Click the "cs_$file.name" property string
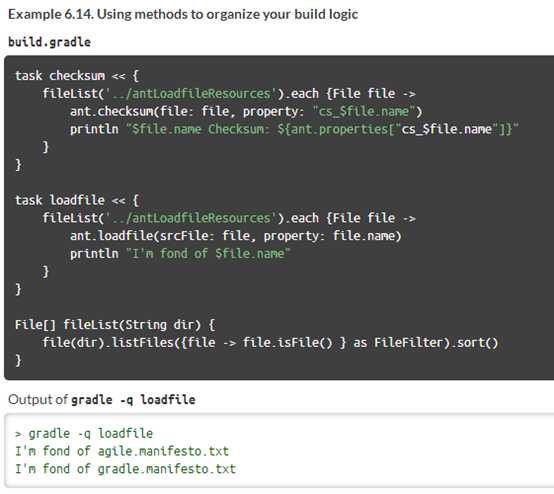This screenshot has width=554, height=494. pos(364,111)
